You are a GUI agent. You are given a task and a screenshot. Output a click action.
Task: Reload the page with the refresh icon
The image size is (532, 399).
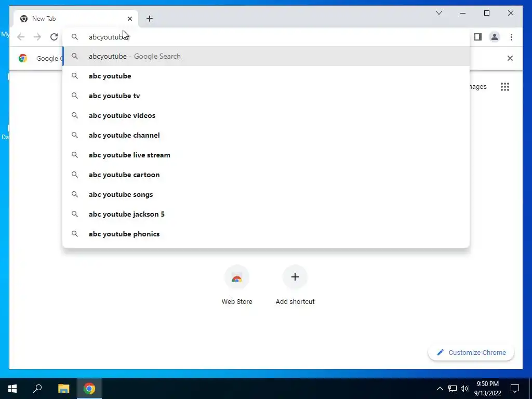point(54,37)
